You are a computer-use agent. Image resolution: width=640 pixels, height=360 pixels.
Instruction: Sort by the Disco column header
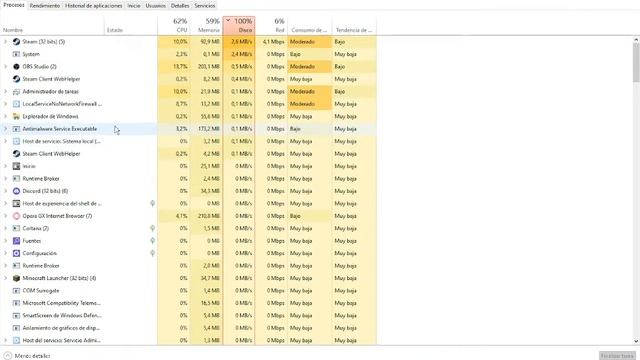[x=239, y=25]
